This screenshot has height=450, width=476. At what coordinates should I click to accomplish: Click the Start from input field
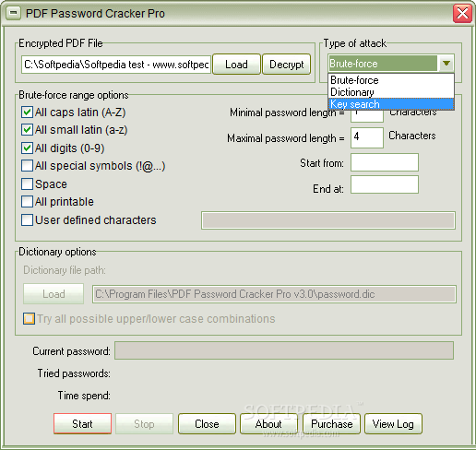pos(385,162)
